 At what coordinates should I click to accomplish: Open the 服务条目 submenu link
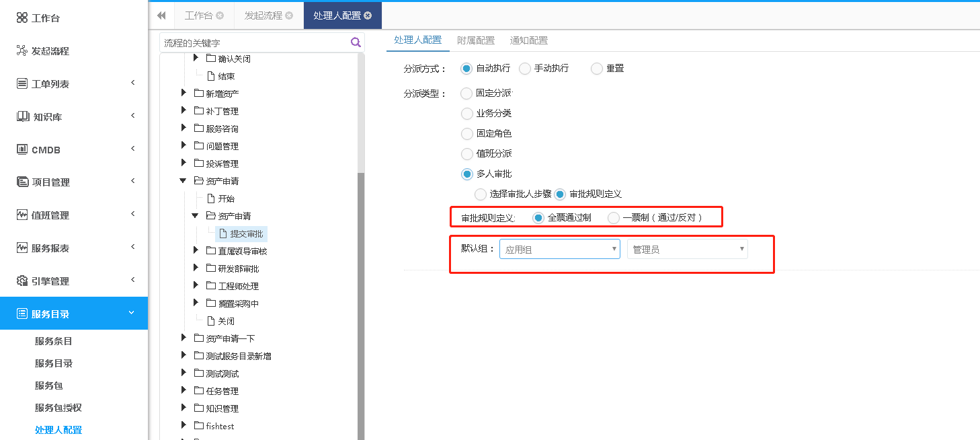(53, 341)
